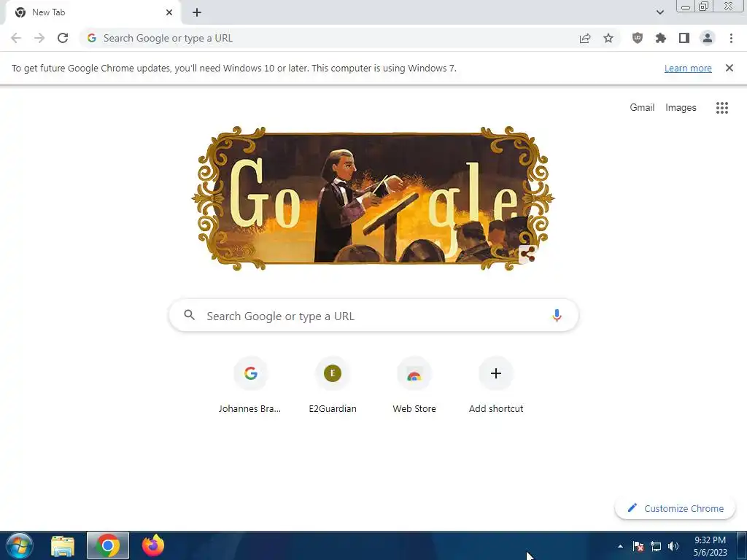Reload the page with the refresh icon

point(63,38)
